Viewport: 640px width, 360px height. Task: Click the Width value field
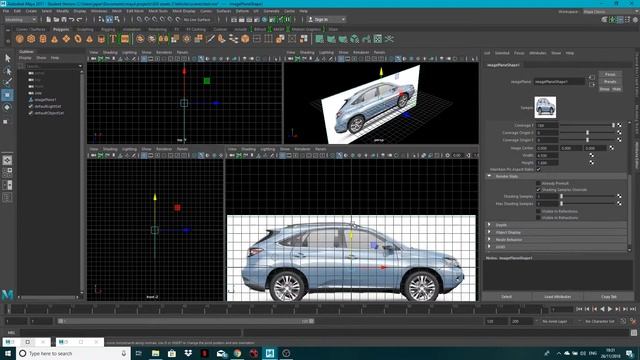click(x=547, y=156)
